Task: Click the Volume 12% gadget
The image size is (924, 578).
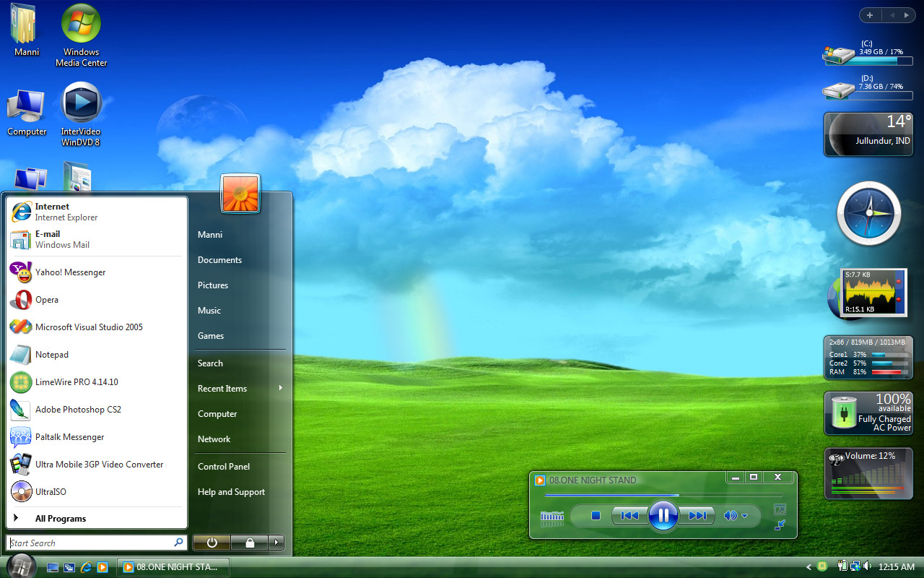Action: click(x=868, y=474)
